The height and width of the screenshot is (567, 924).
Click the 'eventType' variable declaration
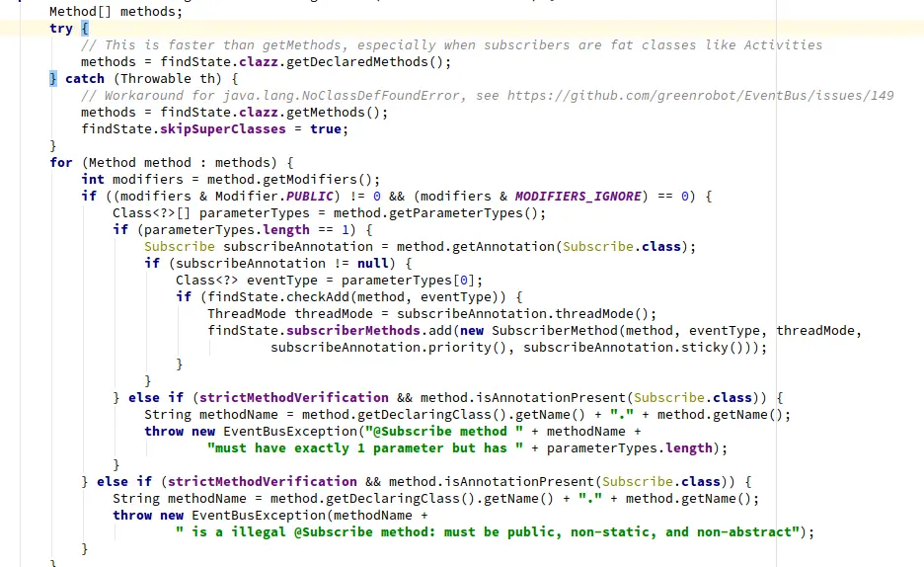(281, 280)
